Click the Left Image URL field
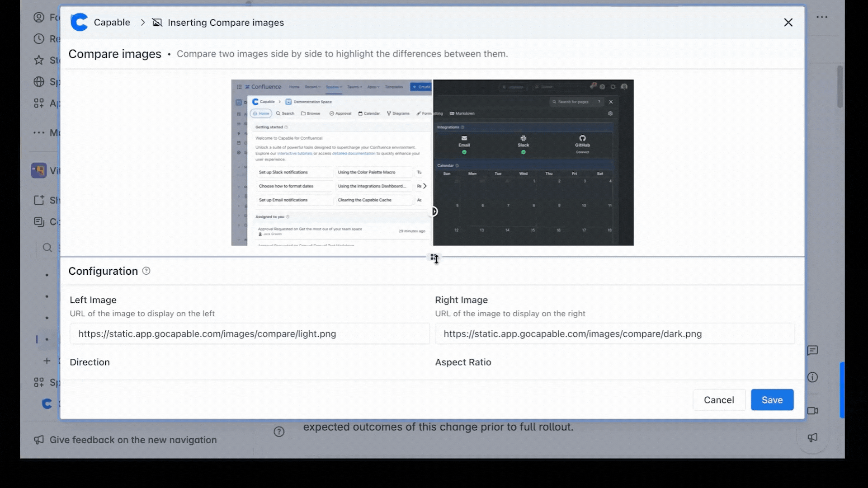Image resolution: width=868 pixels, height=488 pixels. click(x=250, y=333)
